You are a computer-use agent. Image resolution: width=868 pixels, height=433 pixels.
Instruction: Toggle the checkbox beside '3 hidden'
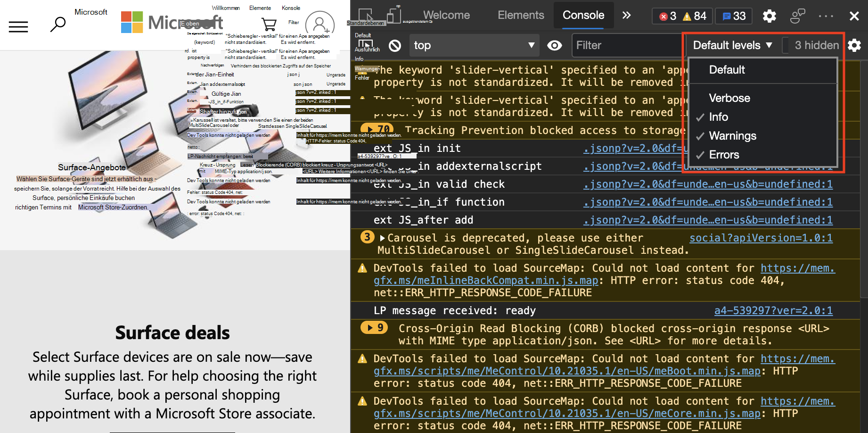[786, 45]
